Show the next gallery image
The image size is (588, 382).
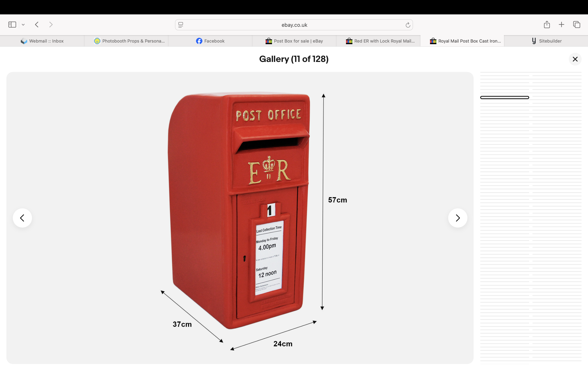point(458,218)
